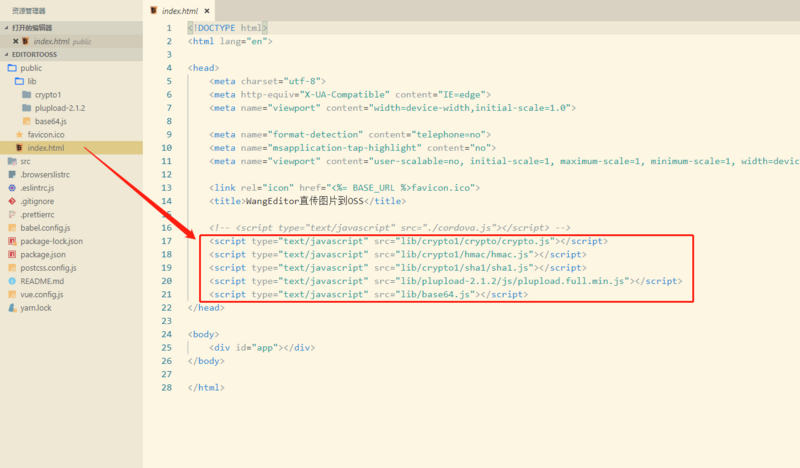Click the crypto1 folder icon
The image size is (800, 468).
[27, 94]
